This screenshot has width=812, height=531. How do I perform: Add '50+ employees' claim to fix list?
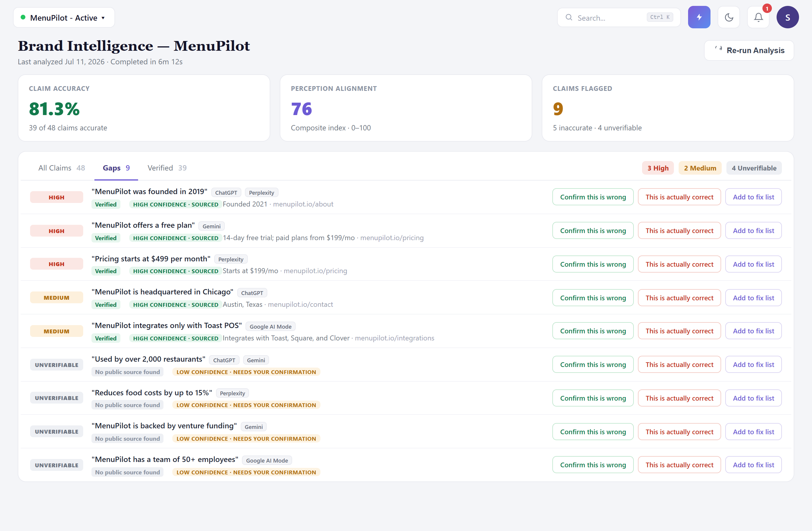(x=753, y=465)
